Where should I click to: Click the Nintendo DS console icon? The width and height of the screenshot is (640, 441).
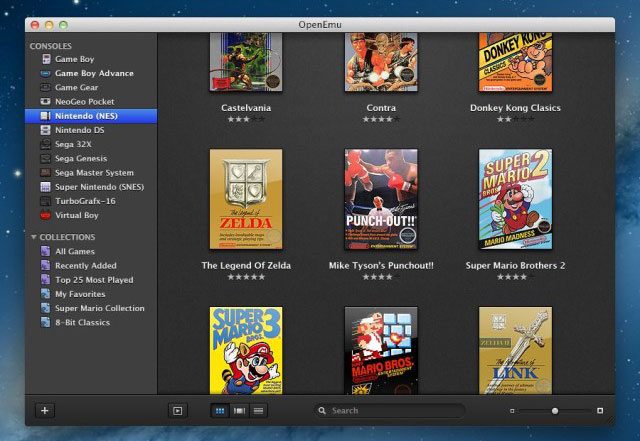[x=46, y=130]
